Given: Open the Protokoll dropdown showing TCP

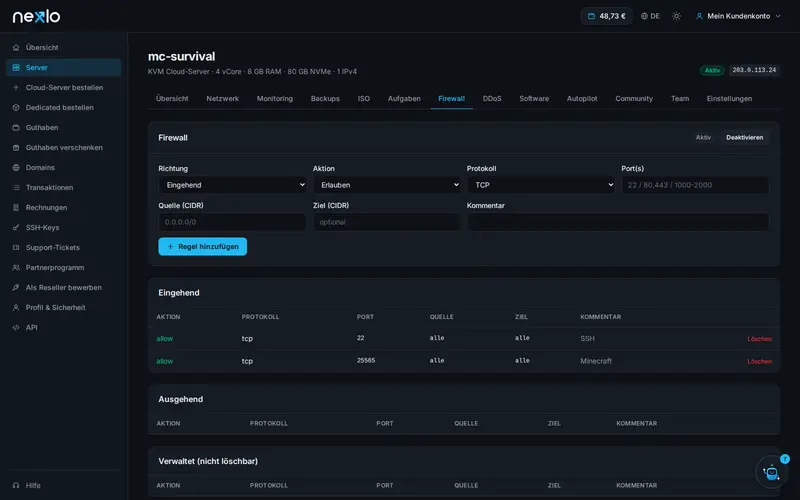Looking at the screenshot, I should (541, 185).
